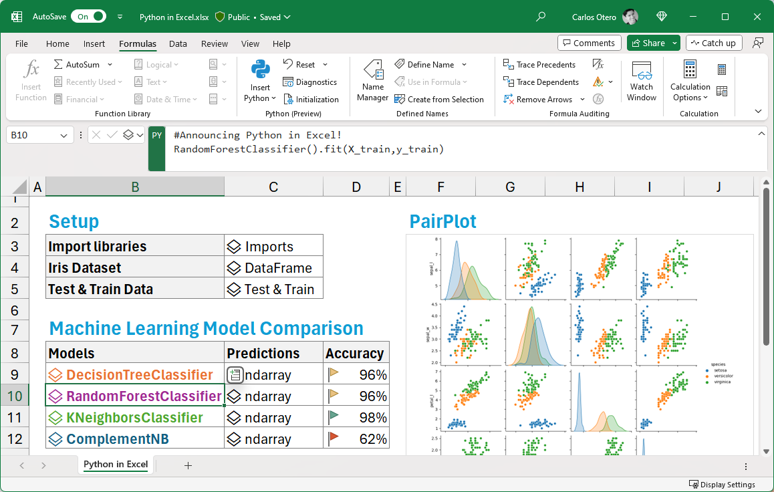Image resolution: width=774 pixels, height=492 pixels.
Task: Add a new sheet with plus button
Action: [188, 465]
